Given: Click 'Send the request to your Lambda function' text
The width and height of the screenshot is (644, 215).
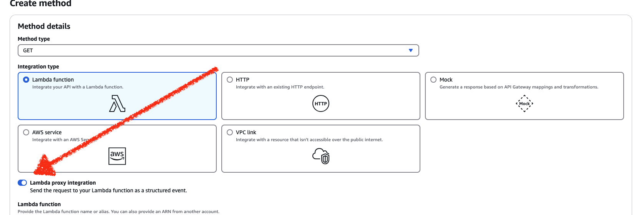Looking at the screenshot, I should tap(108, 190).
